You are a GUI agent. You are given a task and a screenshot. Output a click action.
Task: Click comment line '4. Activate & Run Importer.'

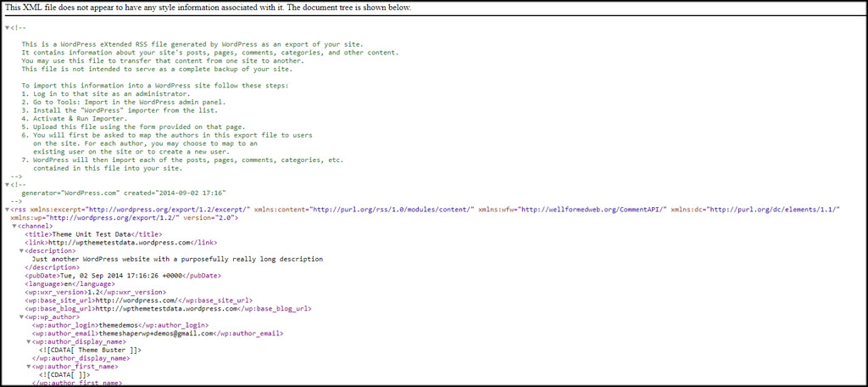pyautogui.click(x=75, y=119)
